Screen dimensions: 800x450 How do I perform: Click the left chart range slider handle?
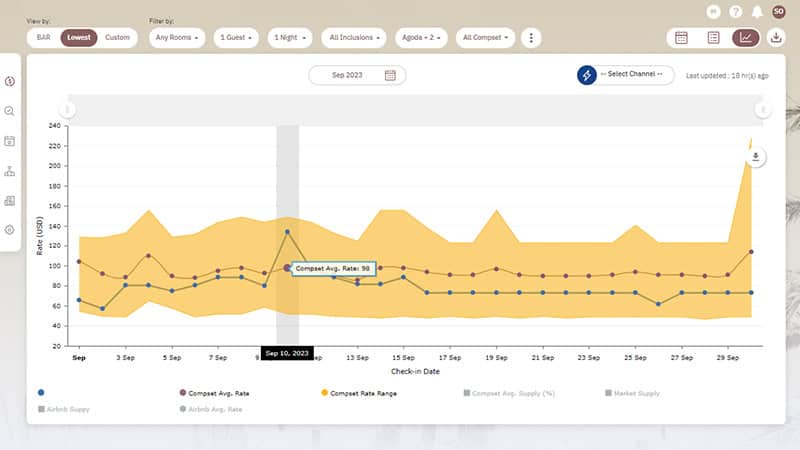67,110
